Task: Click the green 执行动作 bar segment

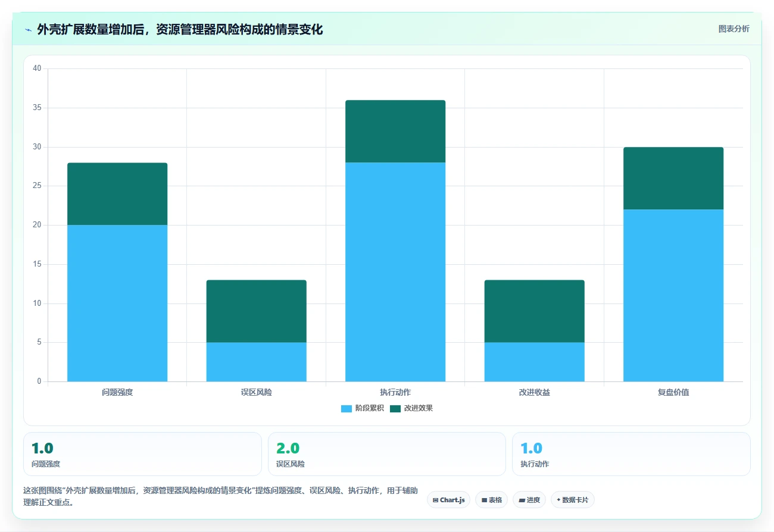Action: point(395,132)
